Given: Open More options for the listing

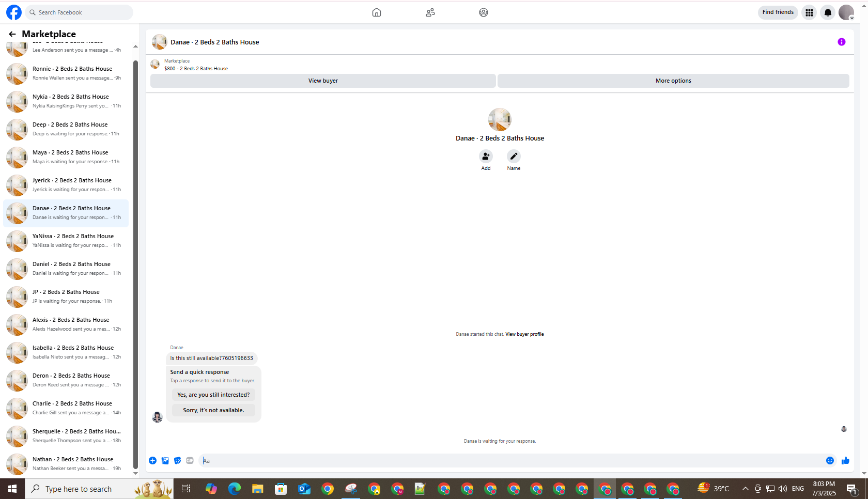Looking at the screenshot, I should [673, 81].
